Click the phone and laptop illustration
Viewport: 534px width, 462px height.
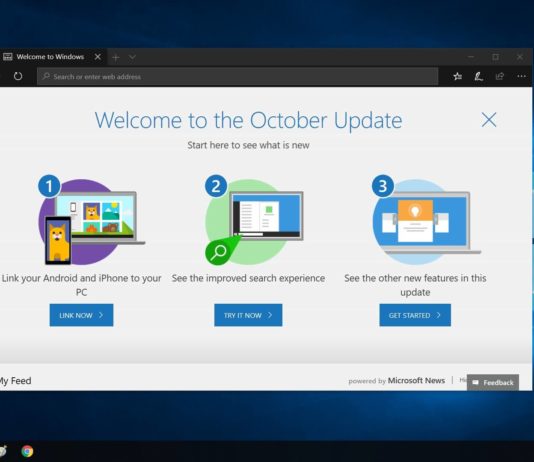coord(91,221)
